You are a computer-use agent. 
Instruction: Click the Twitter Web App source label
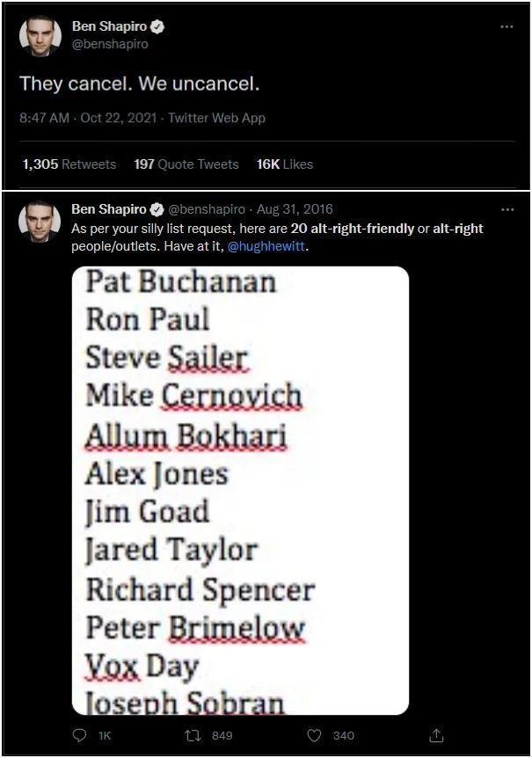click(x=216, y=118)
